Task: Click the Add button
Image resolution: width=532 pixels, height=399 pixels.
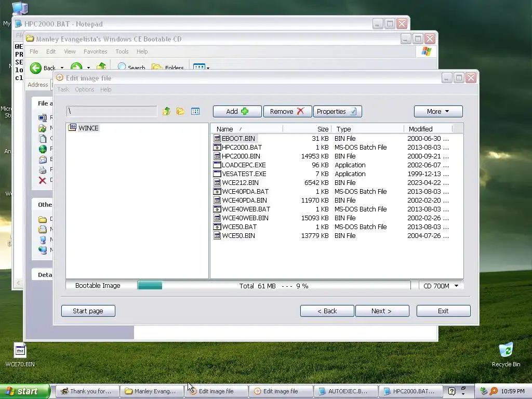Action: click(x=237, y=111)
